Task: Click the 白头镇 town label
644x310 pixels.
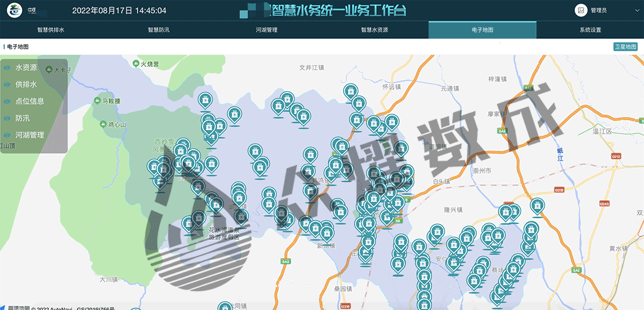Action: click(441, 181)
